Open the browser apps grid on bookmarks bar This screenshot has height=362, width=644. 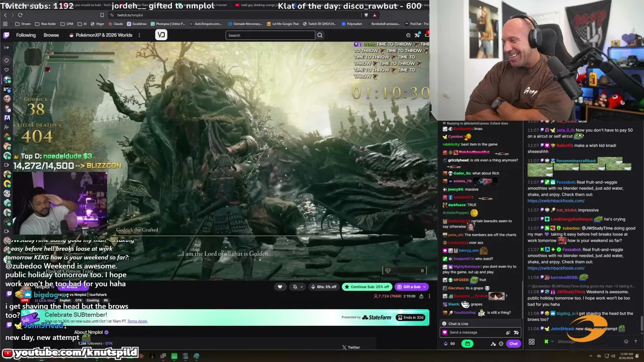[x=6, y=24]
